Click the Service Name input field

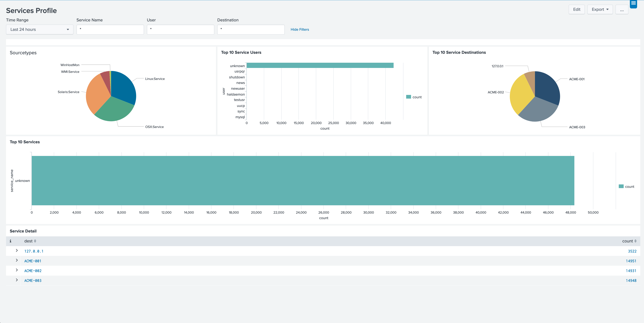(110, 30)
